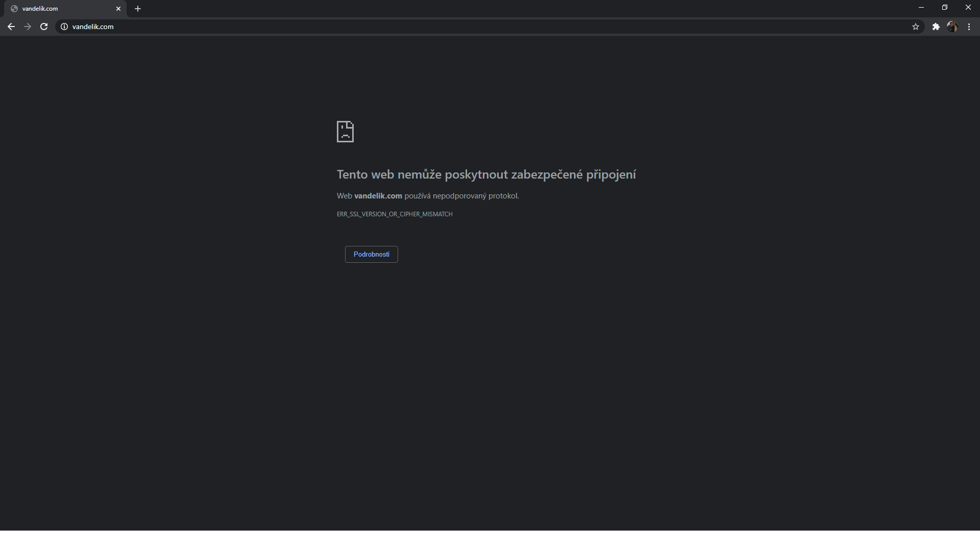Restore down the browser window
The image size is (980, 551).
click(945, 8)
